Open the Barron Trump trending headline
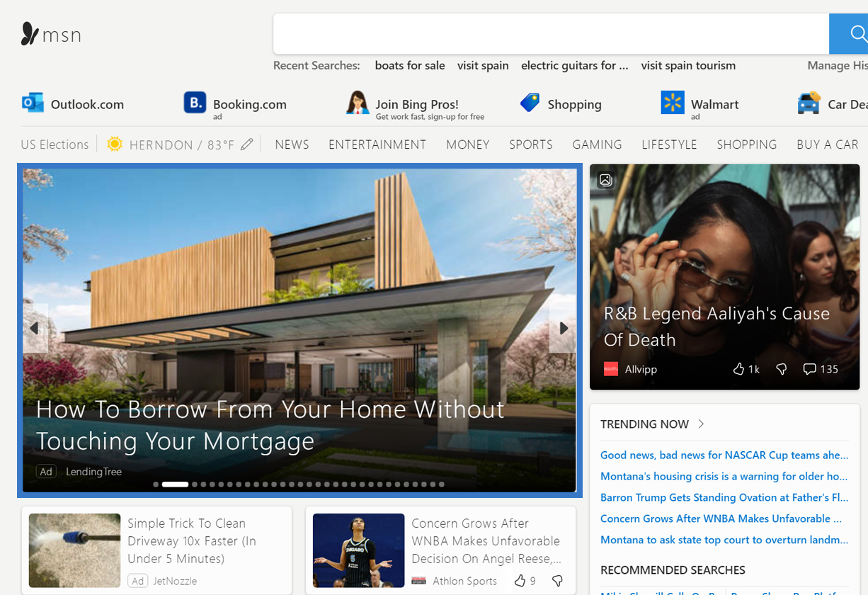This screenshot has width=868, height=595. point(724,497)
